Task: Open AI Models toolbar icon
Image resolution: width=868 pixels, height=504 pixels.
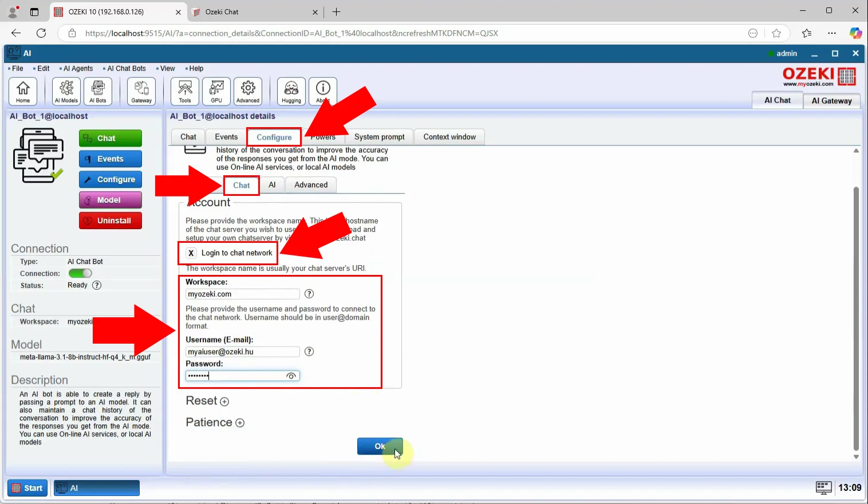Action: click(x=66, y=92)
